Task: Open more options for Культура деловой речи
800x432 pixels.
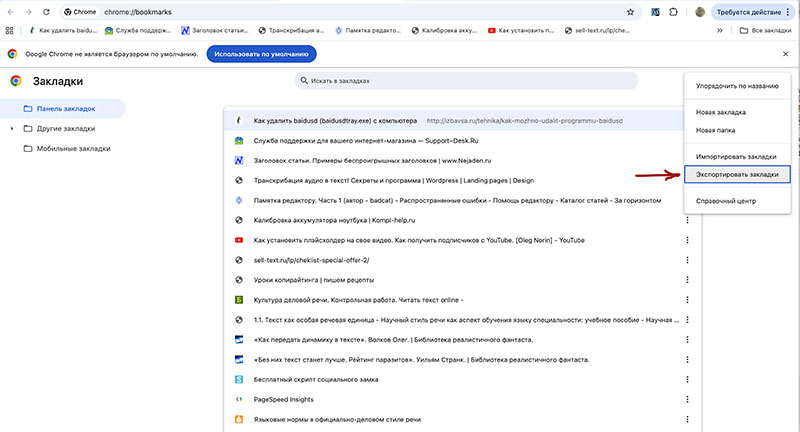Action: click(687, 300)
